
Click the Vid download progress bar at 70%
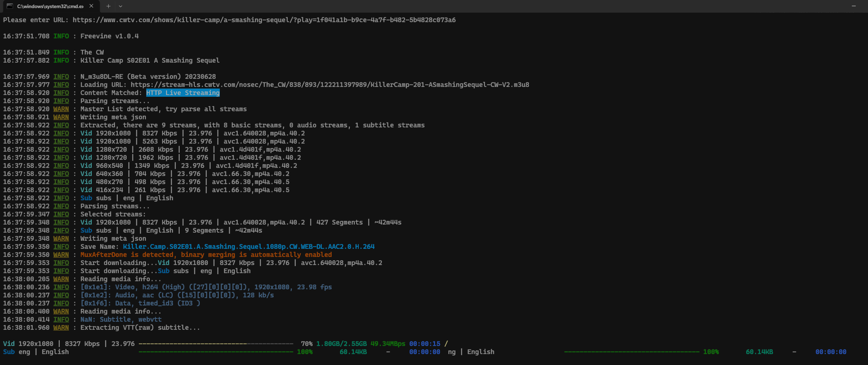[x=216, y=344]
